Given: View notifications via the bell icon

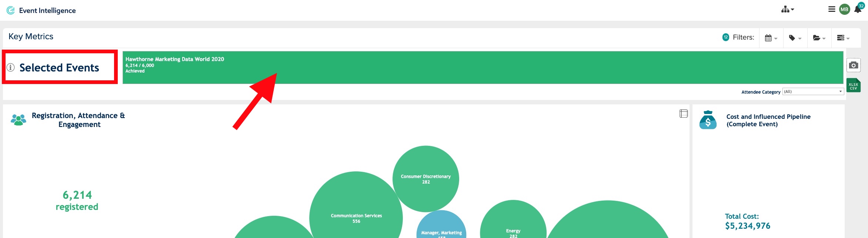Looking at the screenshot, I should pyautogui.click(x=858, y=9).
